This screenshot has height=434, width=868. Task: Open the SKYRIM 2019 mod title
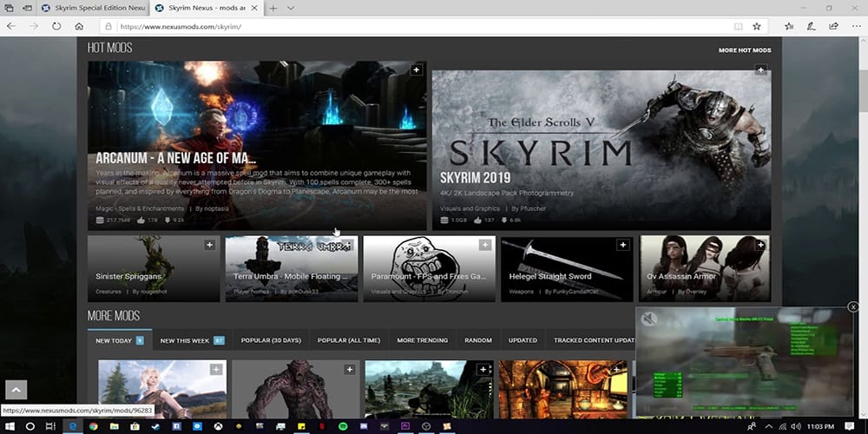(475, 178)
